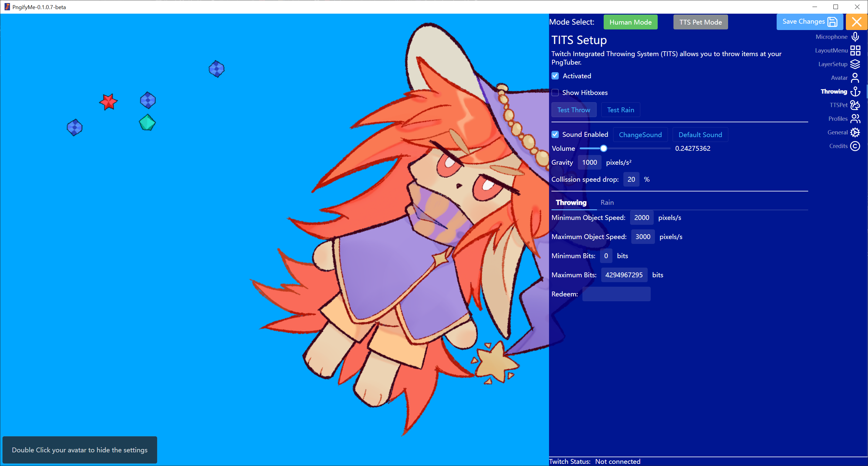Open the Credits copyright icon
The height and width of the screenshot is (466, 868).
coord(855,146)
